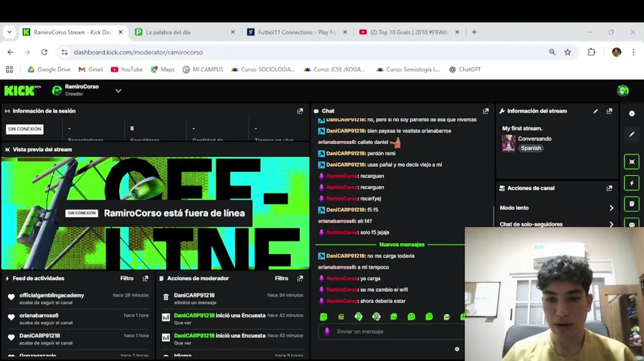Open Chrome menu three dots

[x=633, y=52]
